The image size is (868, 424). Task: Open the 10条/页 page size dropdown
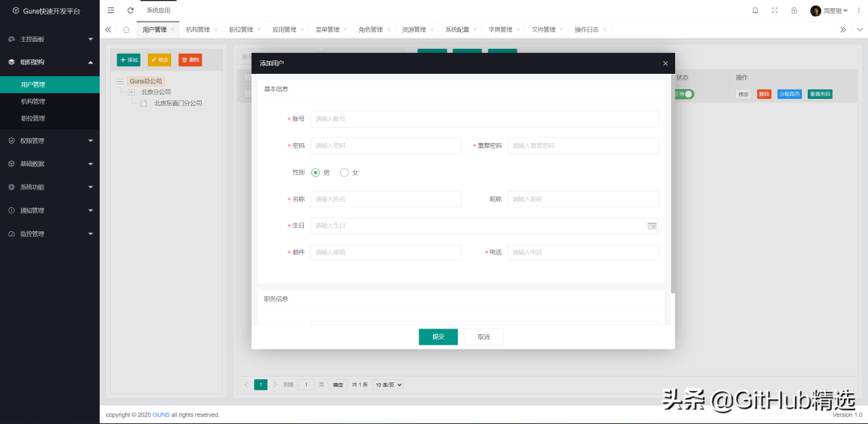pos(388,385)
